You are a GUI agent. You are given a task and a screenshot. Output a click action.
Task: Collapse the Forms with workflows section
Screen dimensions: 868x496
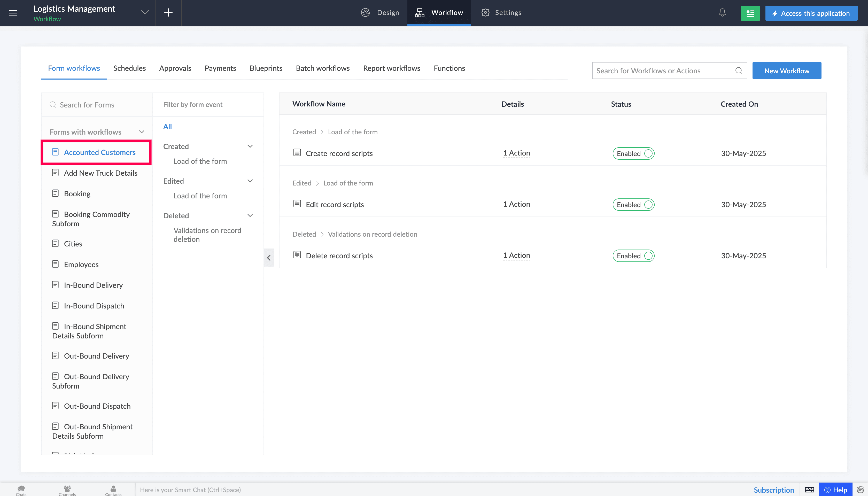[x=142, y=132]
